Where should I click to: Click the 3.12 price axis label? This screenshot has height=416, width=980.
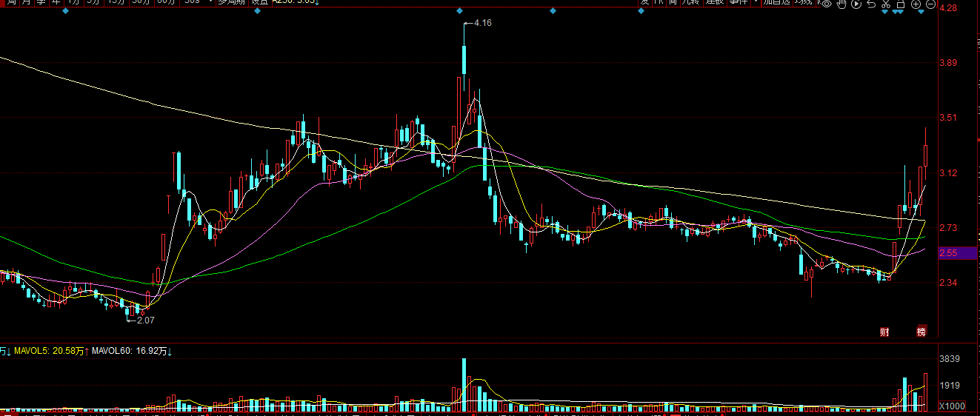(950, 173)
